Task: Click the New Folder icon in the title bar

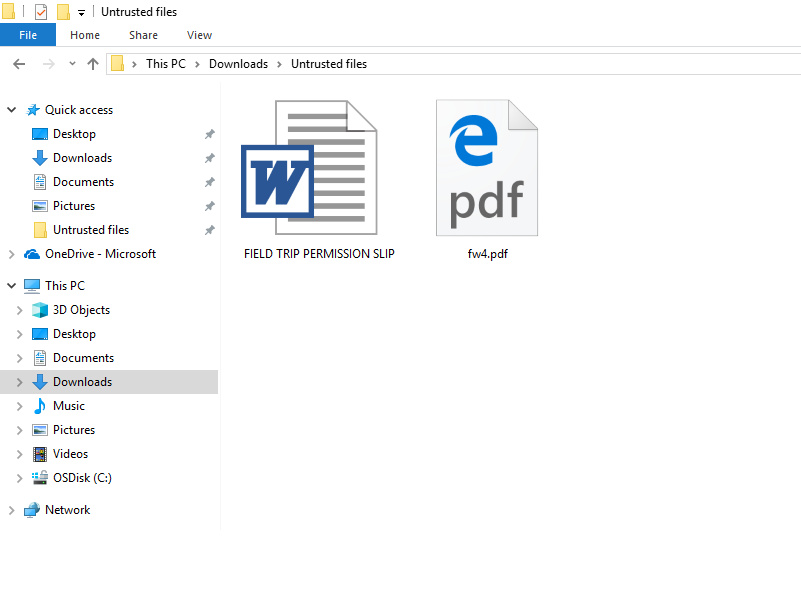Action: pyautogui.click(x=62, y=11)
